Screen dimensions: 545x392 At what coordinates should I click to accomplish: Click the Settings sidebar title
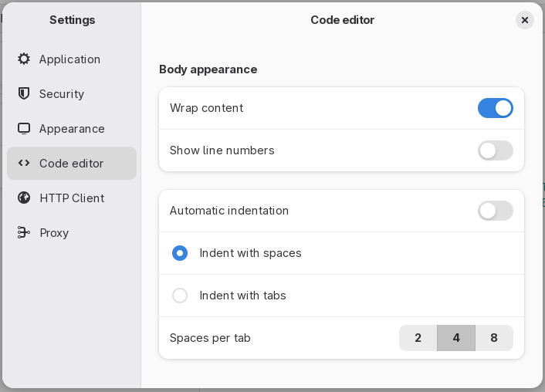(73, 20)
